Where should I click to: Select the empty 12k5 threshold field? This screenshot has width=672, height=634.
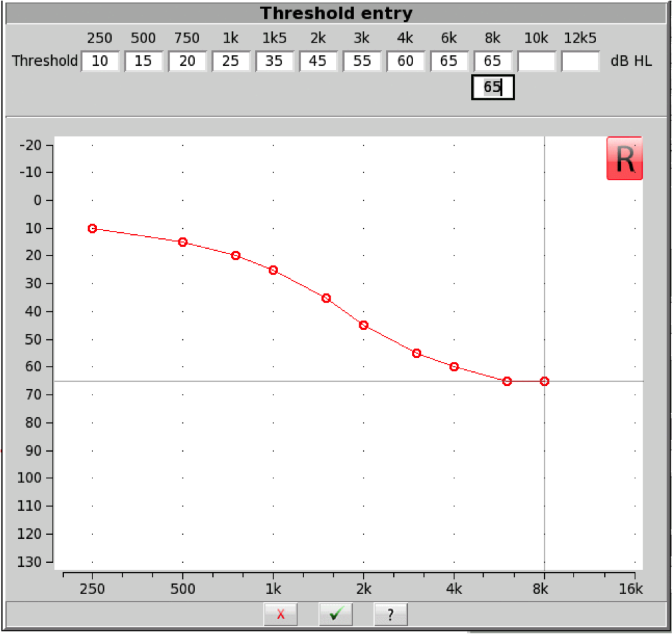click(580, 61)
